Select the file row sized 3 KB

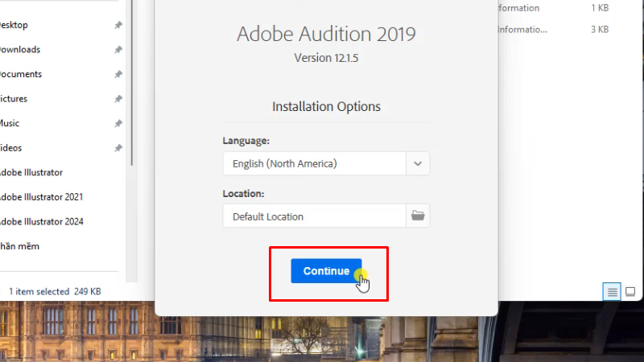[554, 30]
